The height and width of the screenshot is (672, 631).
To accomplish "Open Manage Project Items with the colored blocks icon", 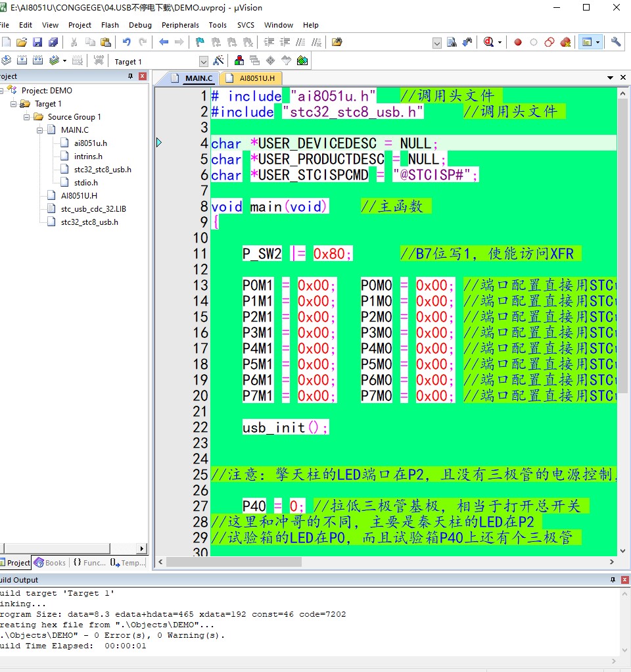I will point(239,60).
